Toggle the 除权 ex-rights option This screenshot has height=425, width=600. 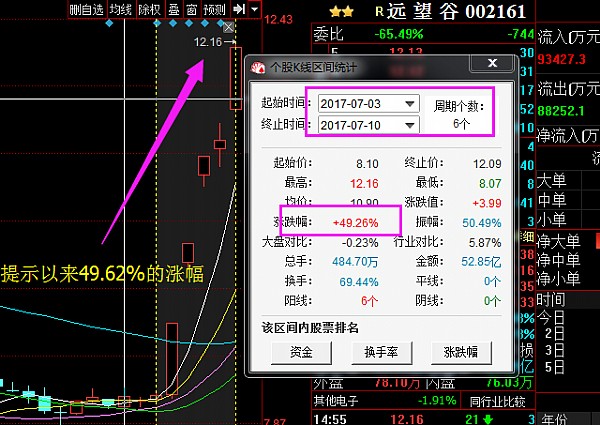pyautogui.click(x=149, y=9)
